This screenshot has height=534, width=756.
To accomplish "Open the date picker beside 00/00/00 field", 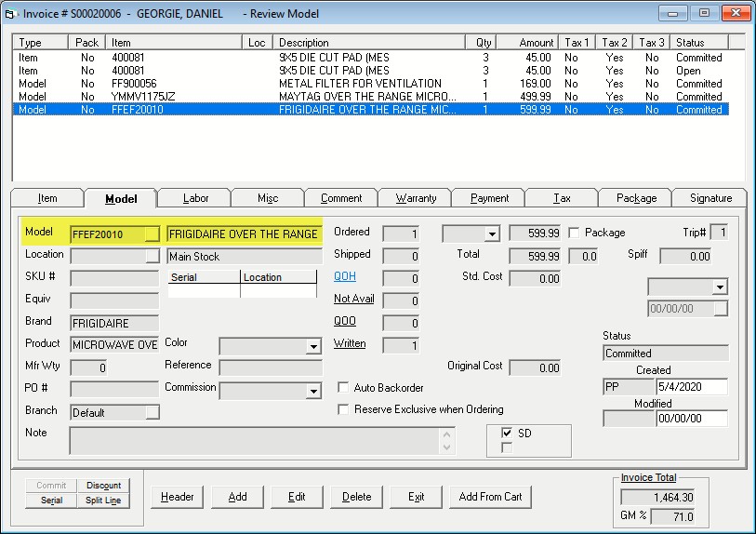I will tap(721, 309).
